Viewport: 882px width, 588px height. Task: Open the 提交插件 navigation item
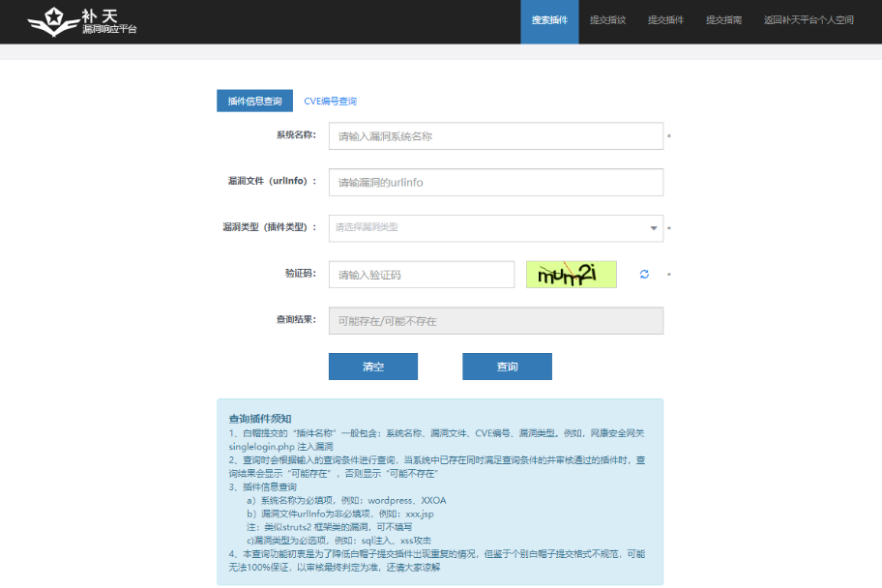click(x=665, y=20)
